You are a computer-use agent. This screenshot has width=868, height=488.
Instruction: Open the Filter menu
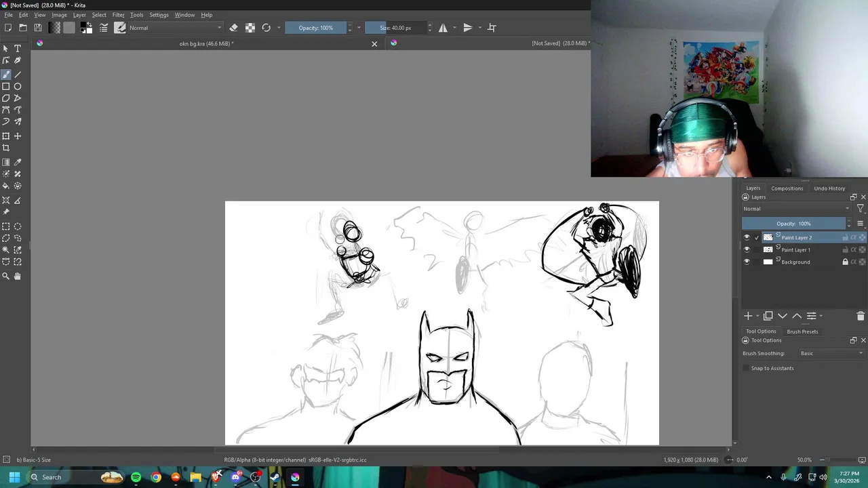click(118, 15)
